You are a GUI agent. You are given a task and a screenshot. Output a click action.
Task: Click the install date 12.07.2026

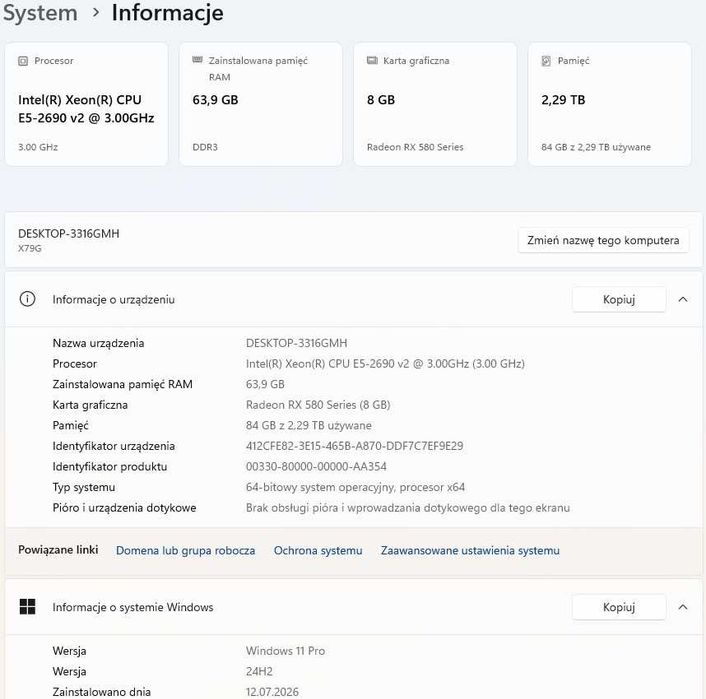[272, 691]
